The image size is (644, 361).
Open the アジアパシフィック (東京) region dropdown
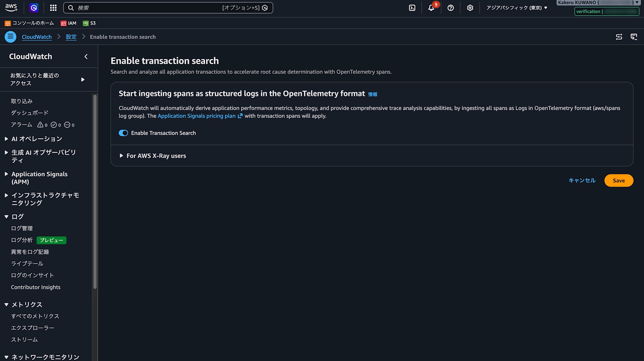[516, 8]
